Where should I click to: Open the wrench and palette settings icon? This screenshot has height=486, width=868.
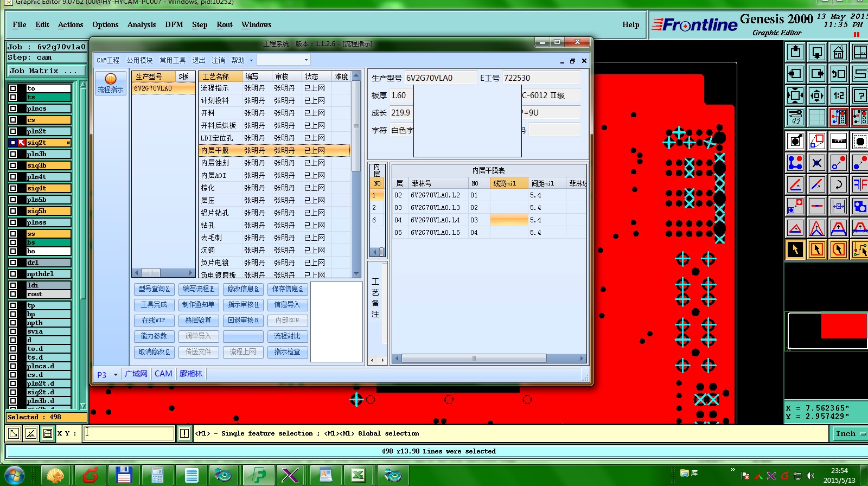tap(795, 117)
